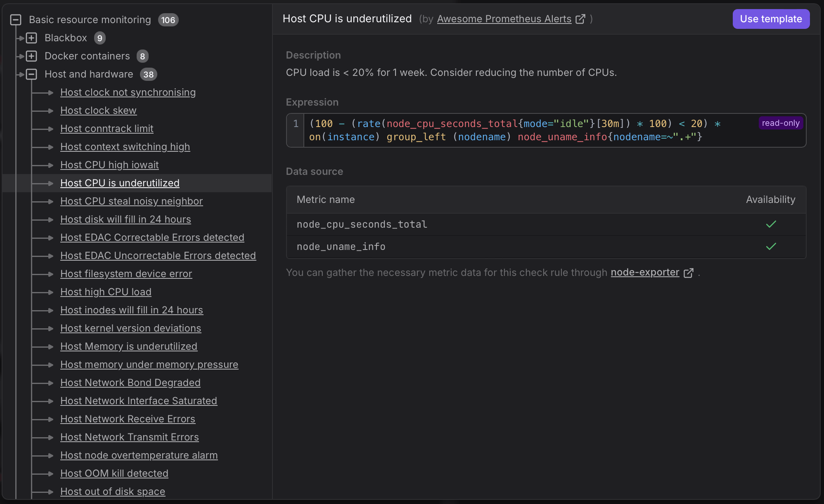Select Host CPU steal noisy neighbor
This screenshot has height=504, width=824.
point(132,201)
